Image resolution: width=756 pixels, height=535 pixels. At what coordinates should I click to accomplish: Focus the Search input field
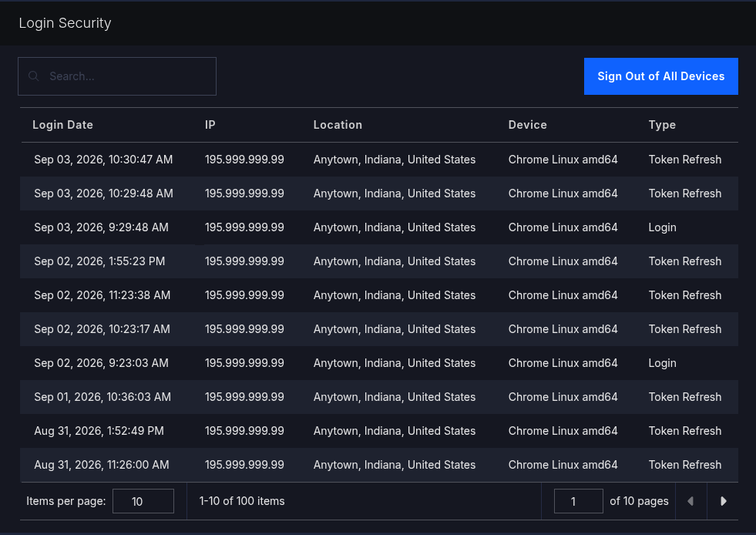click(x=117, y=76)
